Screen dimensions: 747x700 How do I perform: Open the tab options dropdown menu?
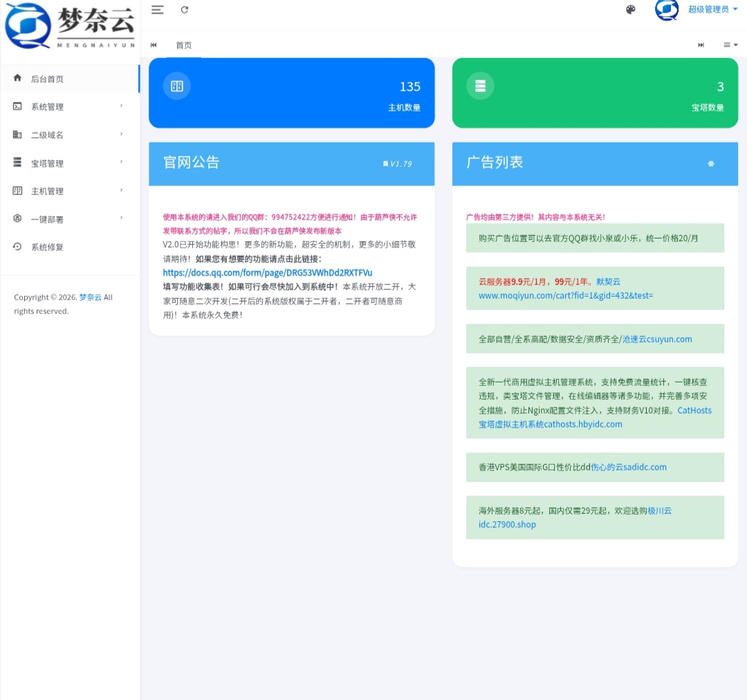730,45
